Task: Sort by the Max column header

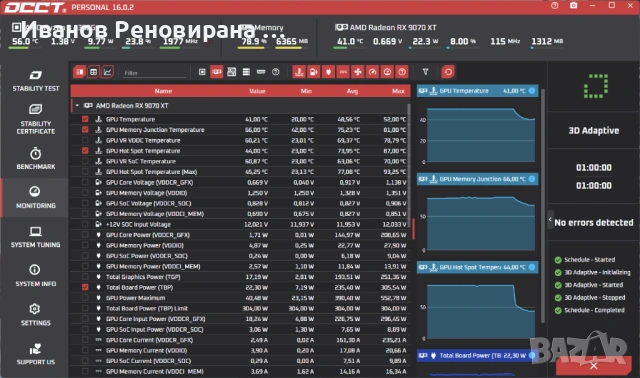Action: (398, 91)
